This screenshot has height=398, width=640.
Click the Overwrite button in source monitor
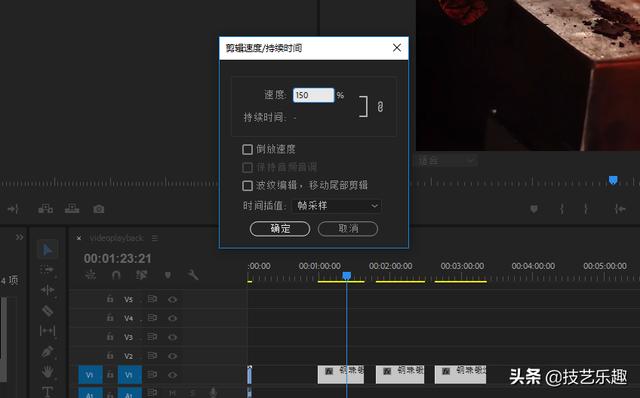click(72, 209)
